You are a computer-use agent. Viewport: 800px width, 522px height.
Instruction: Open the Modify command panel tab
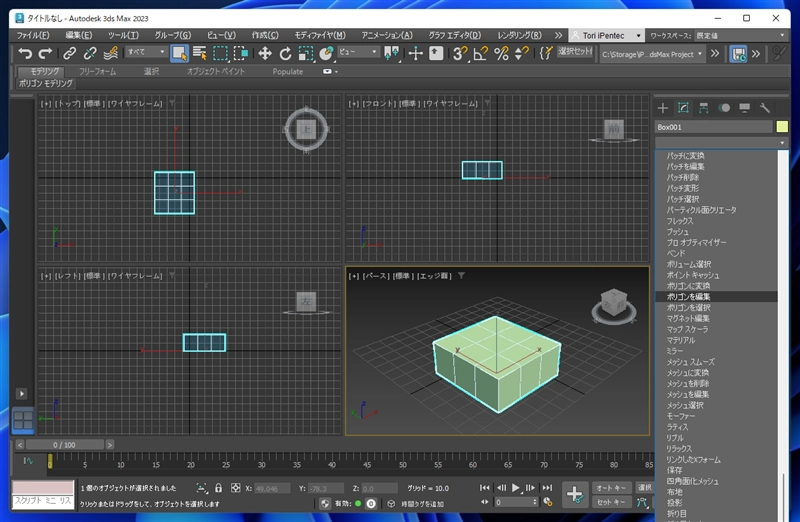tap(683, 108)
